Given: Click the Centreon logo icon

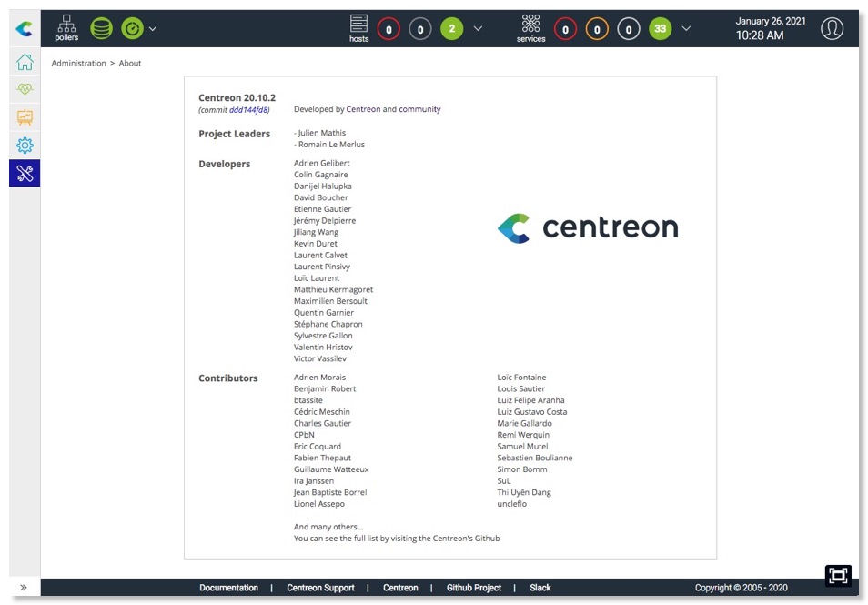Looking at the screenshot, I should (24, 27).
